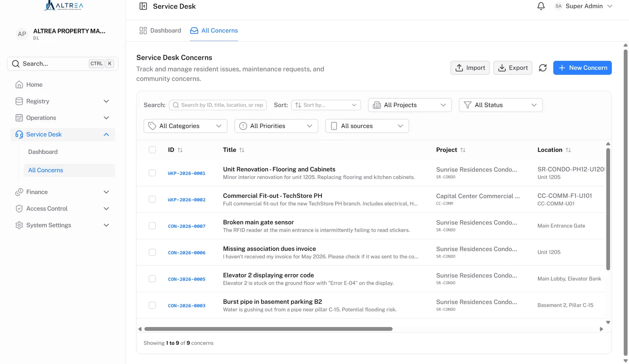This screenshot has width=629, height=364.
Task: Open the All Categories dropdown
Action: [185, 126]
